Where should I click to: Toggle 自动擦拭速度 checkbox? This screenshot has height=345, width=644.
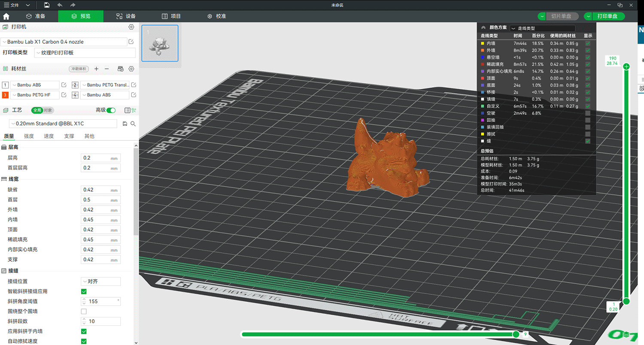[84, 341]
